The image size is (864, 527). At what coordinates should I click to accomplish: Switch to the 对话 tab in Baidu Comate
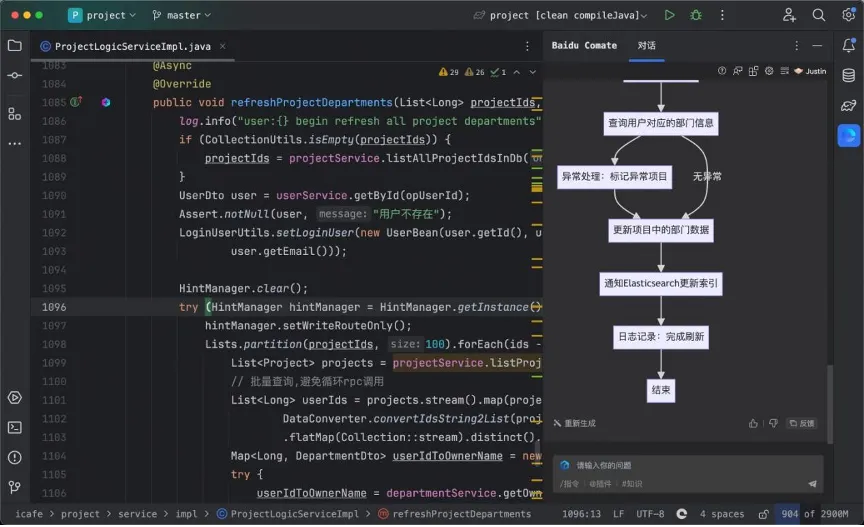coord(647,45)
